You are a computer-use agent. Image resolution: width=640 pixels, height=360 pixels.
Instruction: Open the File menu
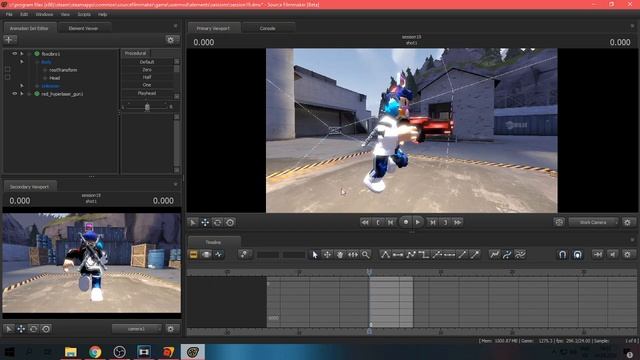[x=9, y=14]
